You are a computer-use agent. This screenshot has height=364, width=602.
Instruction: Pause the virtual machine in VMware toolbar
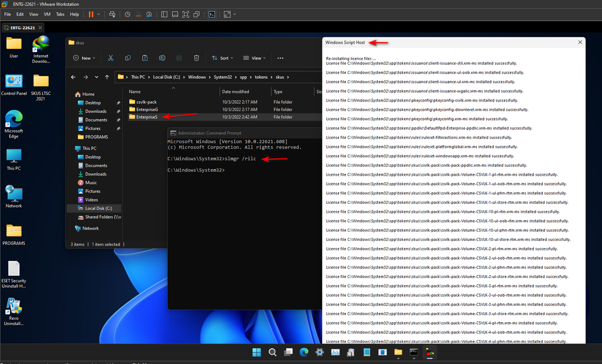click(91, 14)
